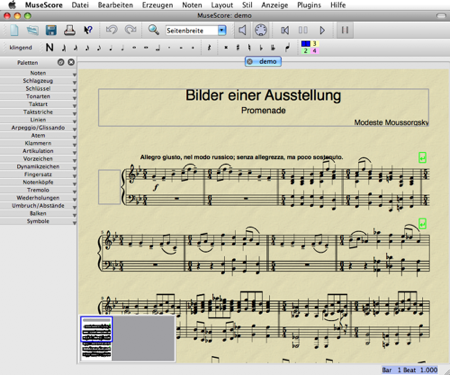Click the flip stem direction icon
450x375 pixels.
pos(287,48)
